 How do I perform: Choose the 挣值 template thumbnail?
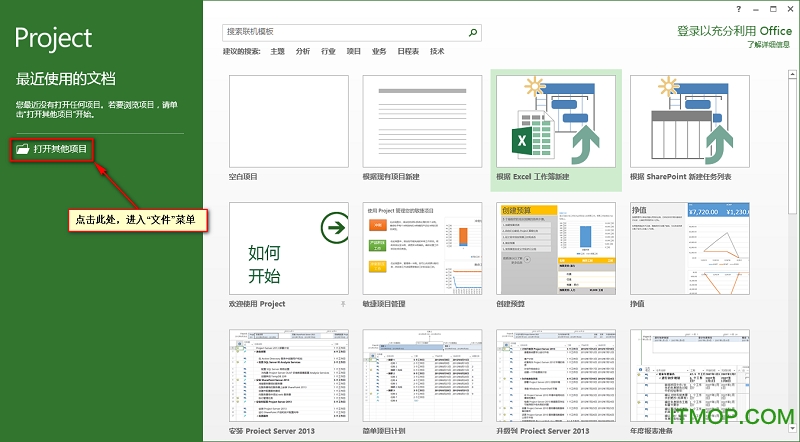pos(690,249)
